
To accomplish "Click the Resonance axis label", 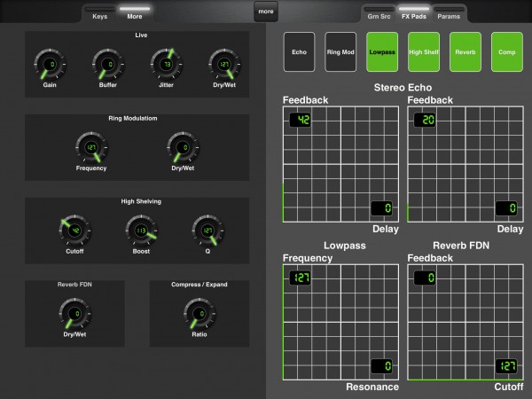I will point(372,387).
